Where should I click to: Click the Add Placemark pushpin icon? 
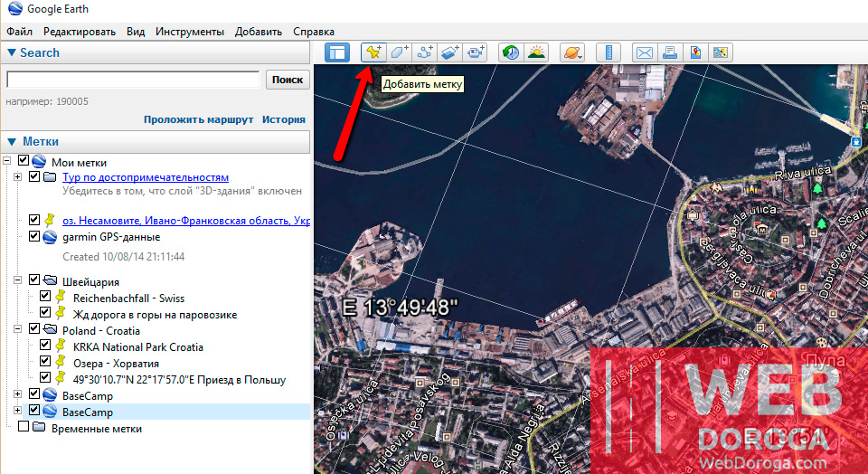point(373,52)
